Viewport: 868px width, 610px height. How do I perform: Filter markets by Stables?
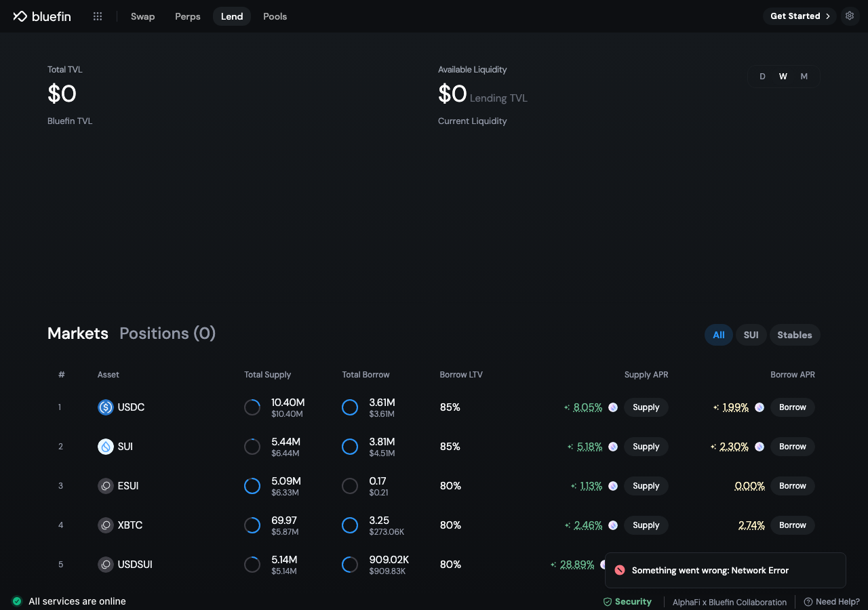click(x=795, y=335)
